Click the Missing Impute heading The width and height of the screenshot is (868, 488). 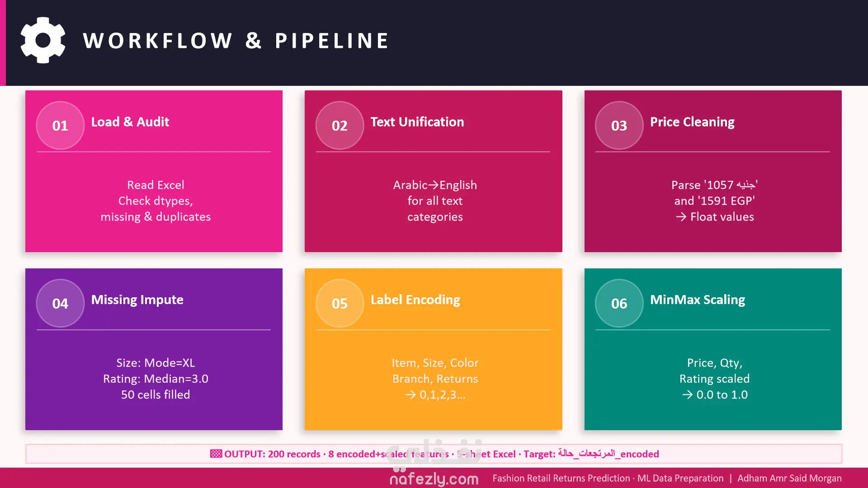click(x=137, y=300)
